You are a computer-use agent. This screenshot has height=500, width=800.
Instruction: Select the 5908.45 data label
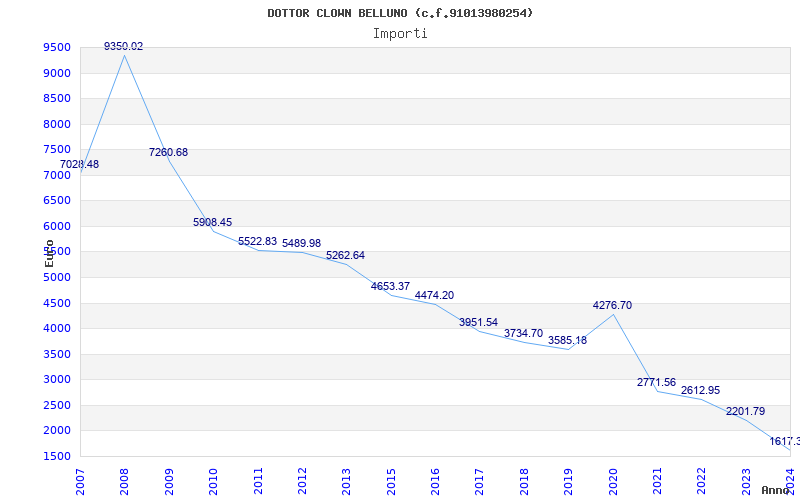coord(212,222)
